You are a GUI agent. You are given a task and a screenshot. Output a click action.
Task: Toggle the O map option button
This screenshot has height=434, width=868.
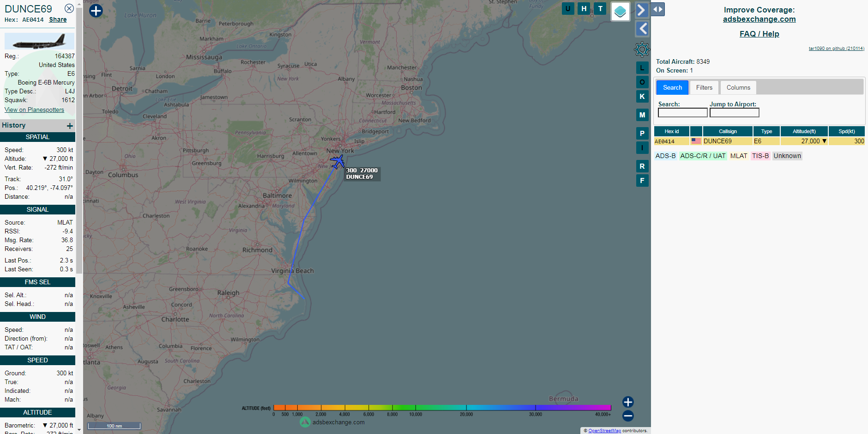(642, 82)
